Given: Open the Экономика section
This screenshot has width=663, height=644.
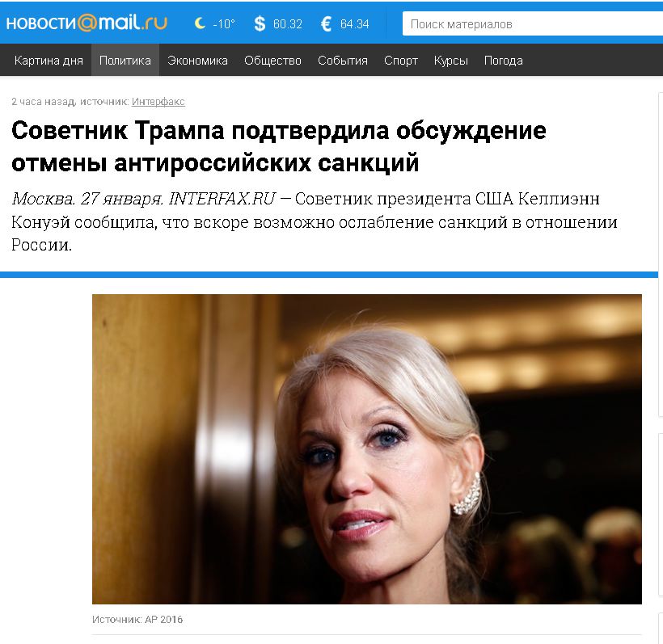Looking at the screenshot, I should click(197, 61).
